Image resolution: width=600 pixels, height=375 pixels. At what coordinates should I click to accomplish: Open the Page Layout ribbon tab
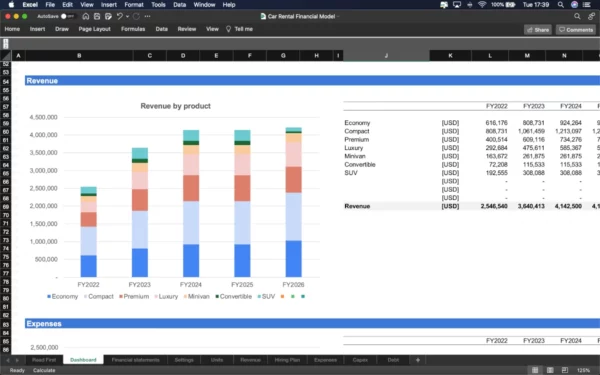tap(95, 29)
